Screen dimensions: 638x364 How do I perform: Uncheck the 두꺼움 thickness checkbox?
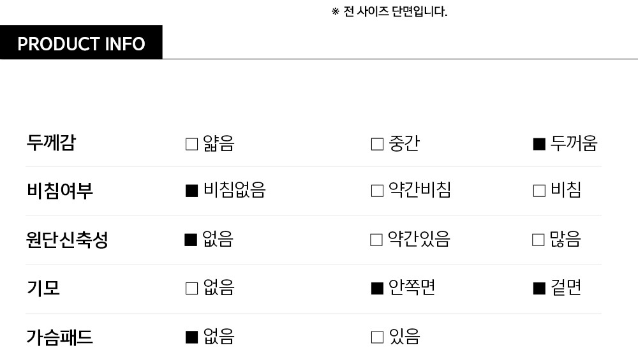point(539,144)
